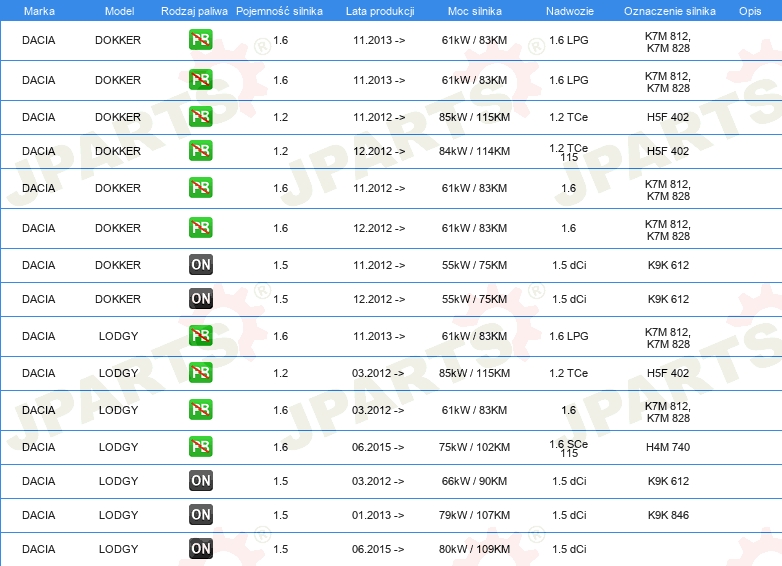This screenshot has width=782, height=566.
Task: Click the Moc silnika column header
Action: [x=475, y=10]
